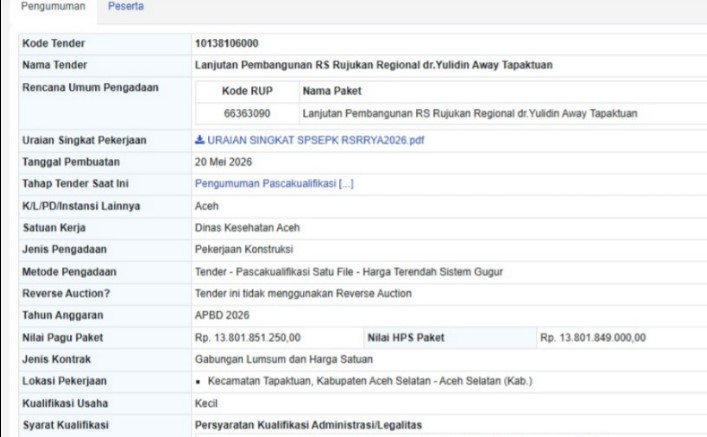Select the date 20 Mei 2026
This screenshot has height=437, width=707.
[223, 162]
